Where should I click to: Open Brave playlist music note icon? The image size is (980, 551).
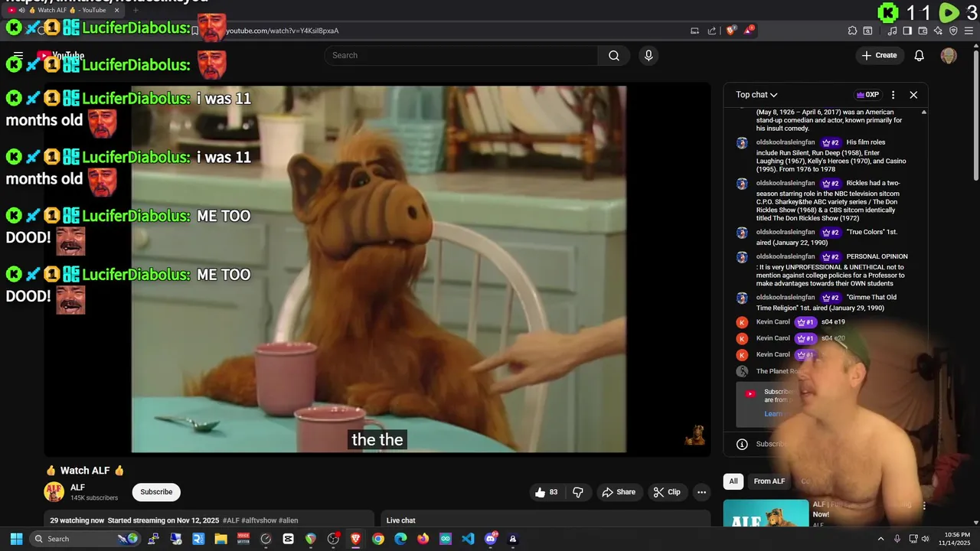coord(893,31)
